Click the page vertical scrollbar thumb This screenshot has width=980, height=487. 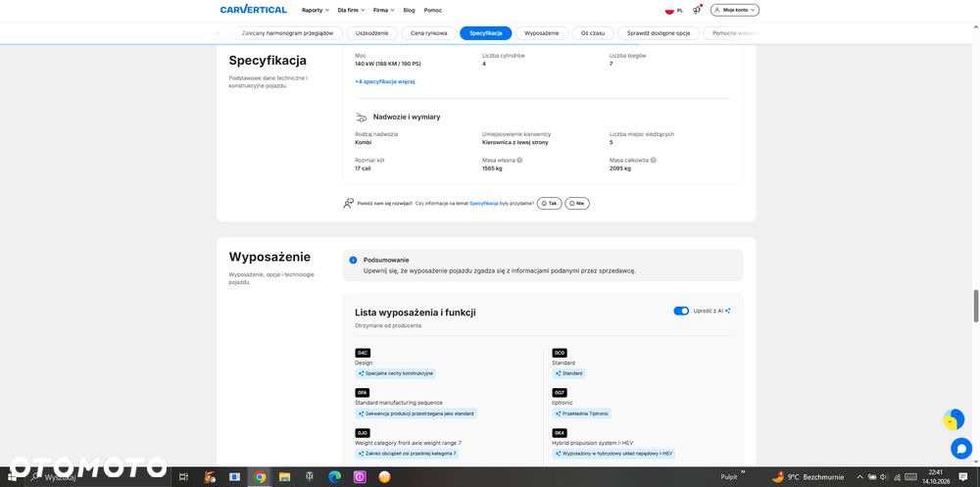click(975, 306)
